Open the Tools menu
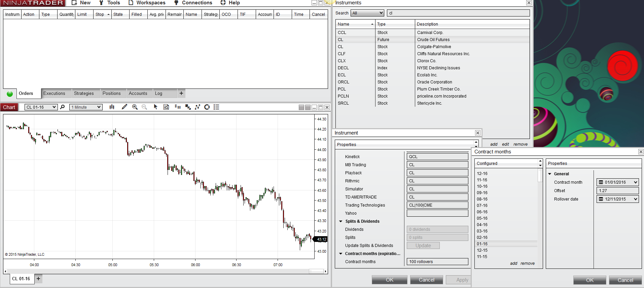The image size is (644, 288). pos(110,3)
